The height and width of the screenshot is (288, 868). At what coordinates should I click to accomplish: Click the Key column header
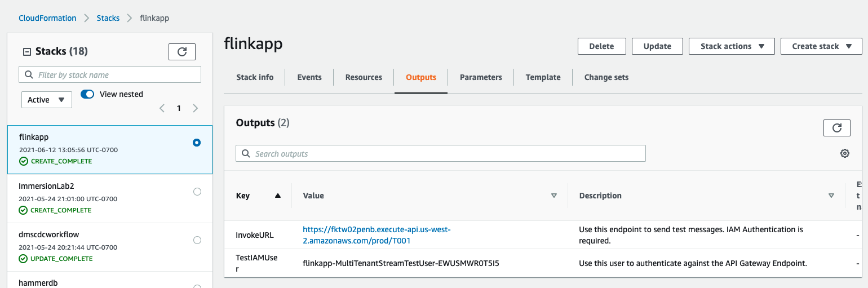tap(242, 196)
